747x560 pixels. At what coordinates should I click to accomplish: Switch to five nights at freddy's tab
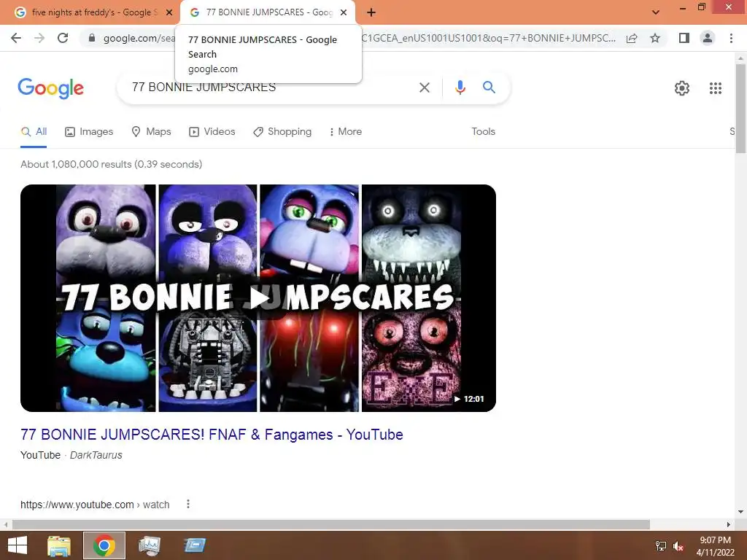coord(90,12)
